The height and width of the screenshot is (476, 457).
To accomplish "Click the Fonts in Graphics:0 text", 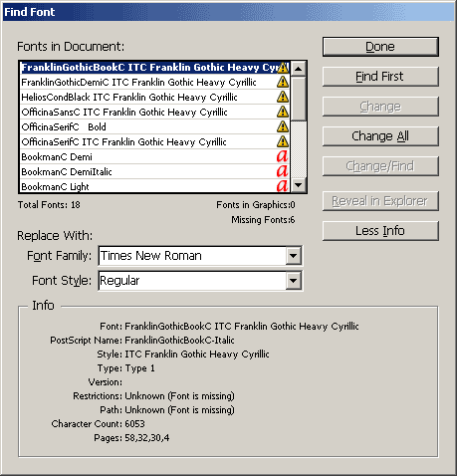I will (256, 205).
